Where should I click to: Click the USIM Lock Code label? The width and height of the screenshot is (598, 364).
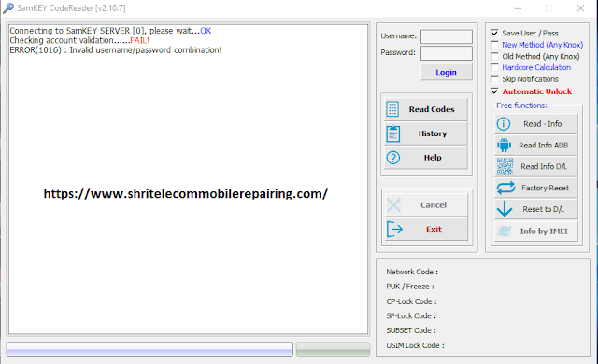(415, 345)
